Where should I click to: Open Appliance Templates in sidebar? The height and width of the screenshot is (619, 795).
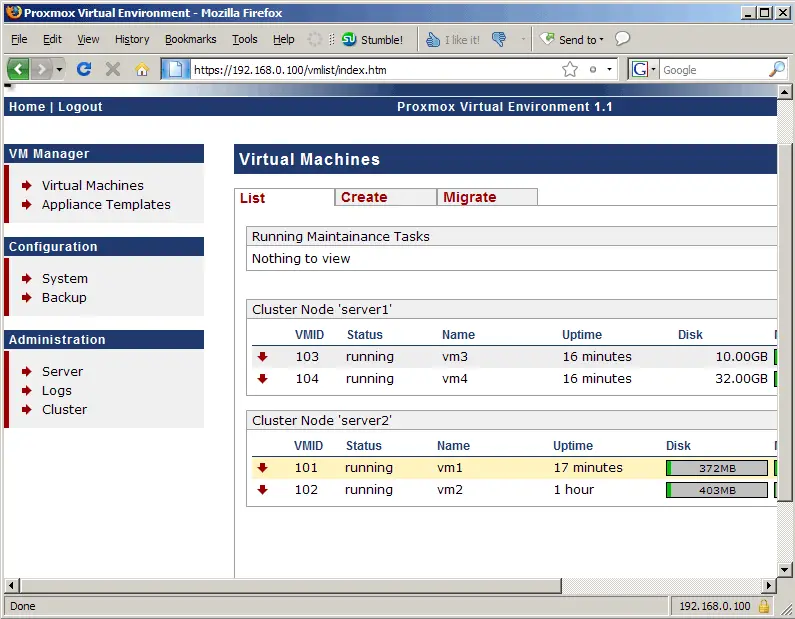tap(106, 204)
